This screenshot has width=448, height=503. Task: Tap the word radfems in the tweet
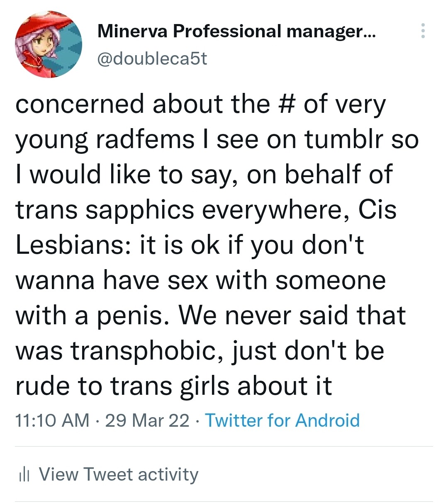click(x=145, y=139)
